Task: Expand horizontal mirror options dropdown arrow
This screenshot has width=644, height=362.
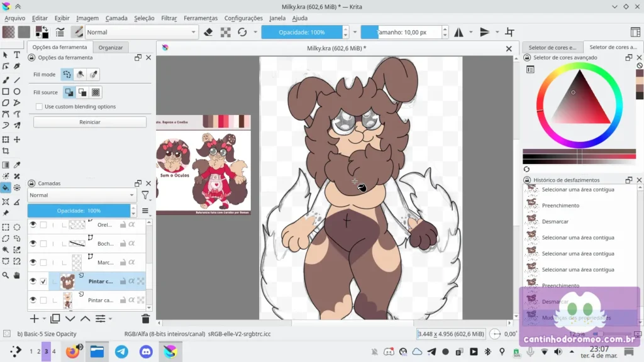Action: [x=470, y=32]
